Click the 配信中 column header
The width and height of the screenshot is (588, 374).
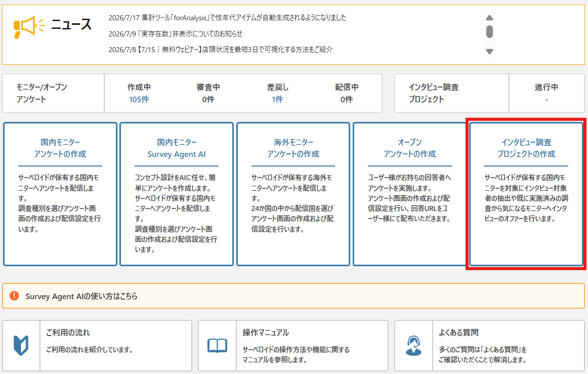pyautogui.click(x=347, y=87)
